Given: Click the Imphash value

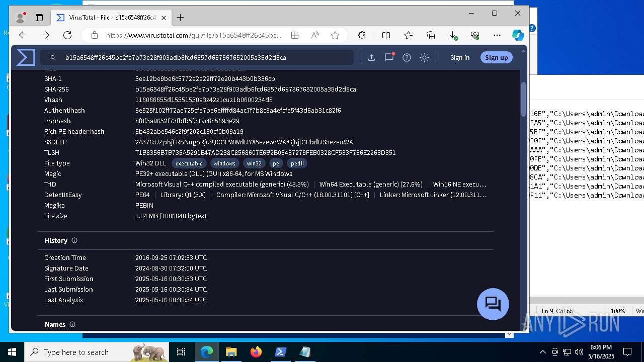Looking at the screenshot, I should tap(187, 121).
